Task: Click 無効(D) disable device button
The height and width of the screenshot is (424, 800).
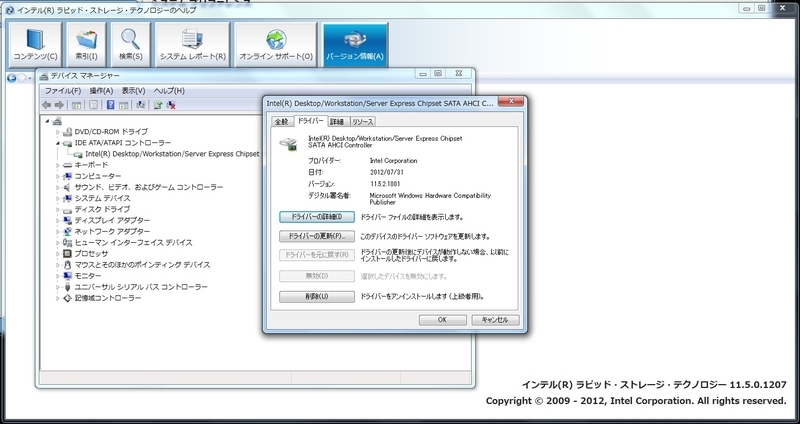Action: 317,276
